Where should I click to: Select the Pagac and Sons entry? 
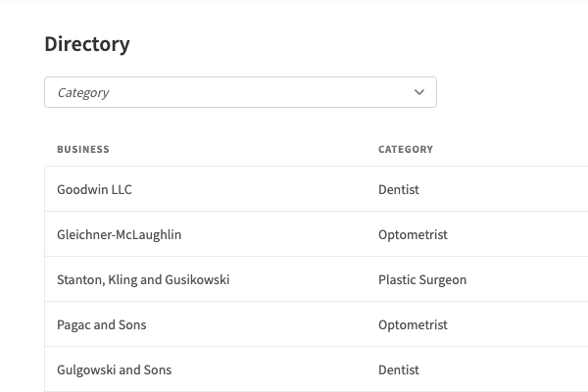102,324
